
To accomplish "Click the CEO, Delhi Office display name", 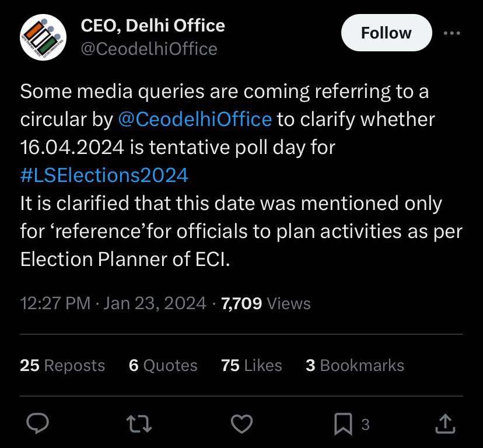I will 153,25.
